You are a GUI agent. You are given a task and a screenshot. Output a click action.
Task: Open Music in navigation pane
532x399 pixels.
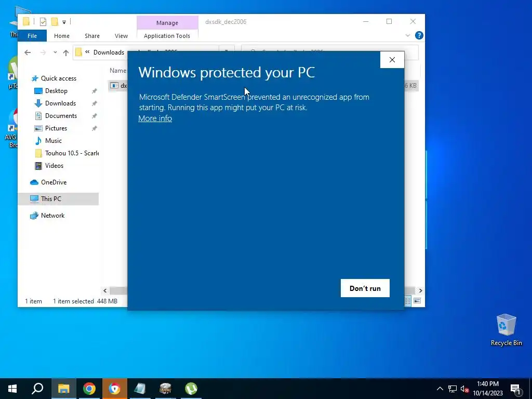pos(54,141)
